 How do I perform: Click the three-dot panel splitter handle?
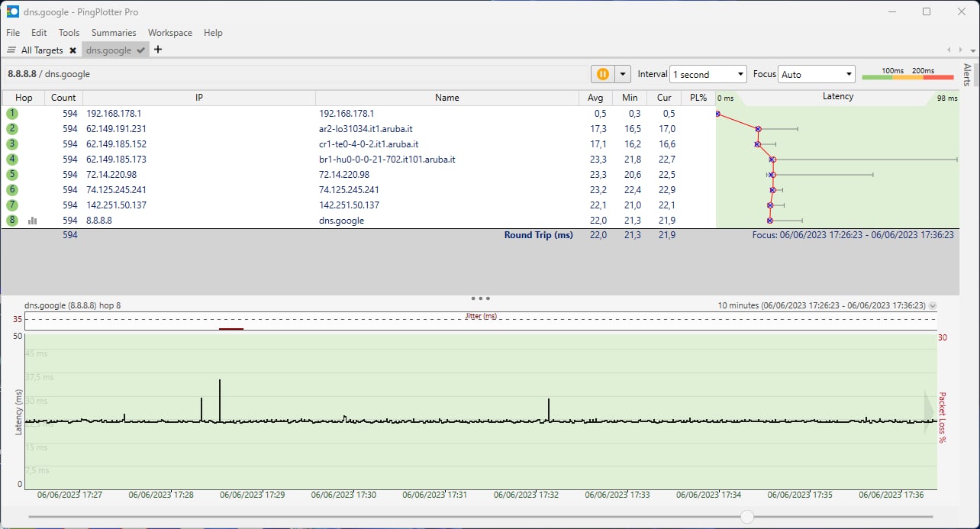tap(481, 298)
